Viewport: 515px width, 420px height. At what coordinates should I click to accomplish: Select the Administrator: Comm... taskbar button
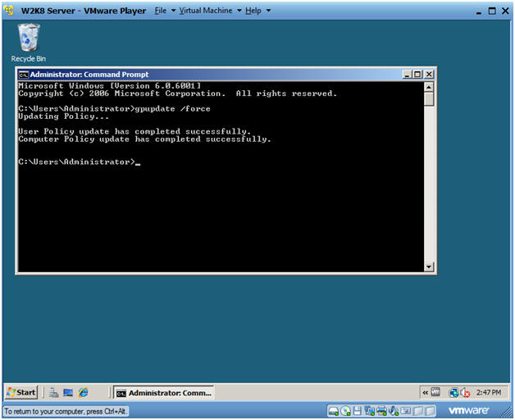click(163, 393)
